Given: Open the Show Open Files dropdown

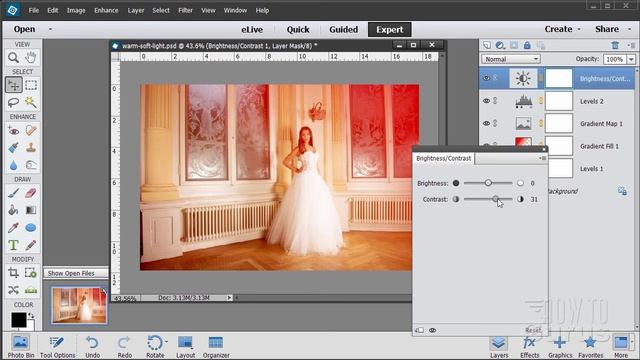Looking at the screenshot, I should point(76,273).
